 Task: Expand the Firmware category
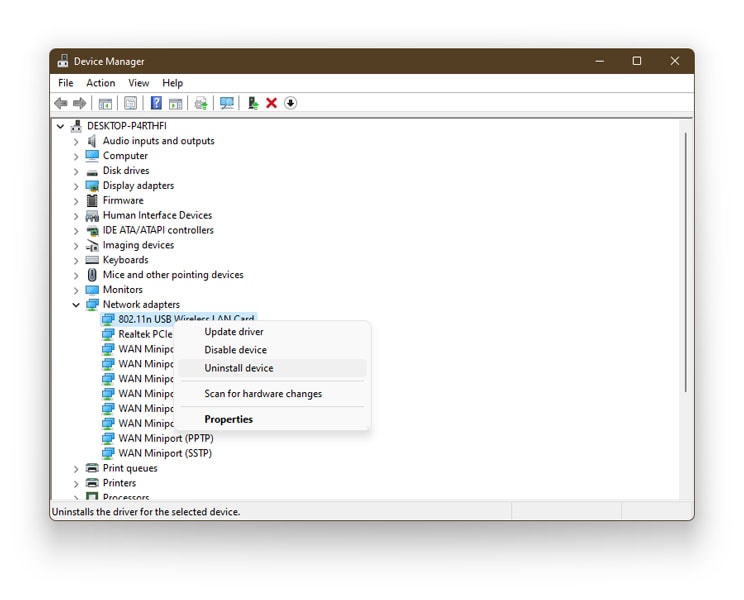(76, 201)
